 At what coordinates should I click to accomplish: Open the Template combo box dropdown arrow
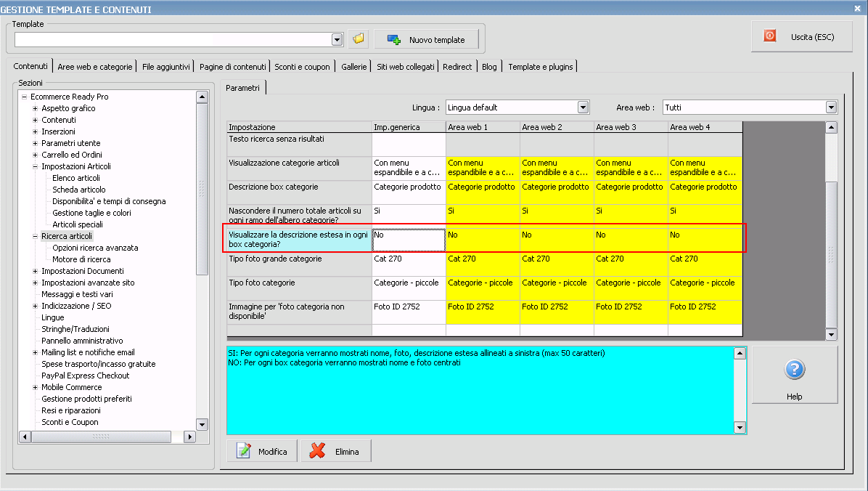337,39
